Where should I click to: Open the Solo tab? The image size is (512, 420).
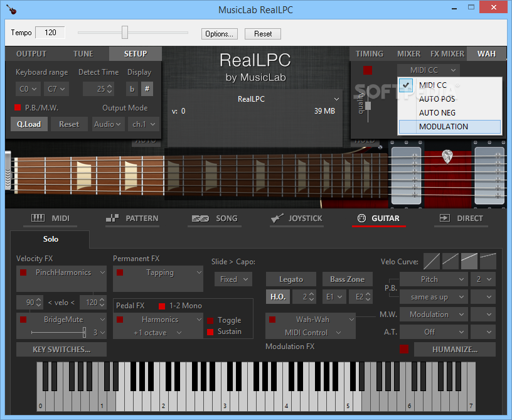50,239
